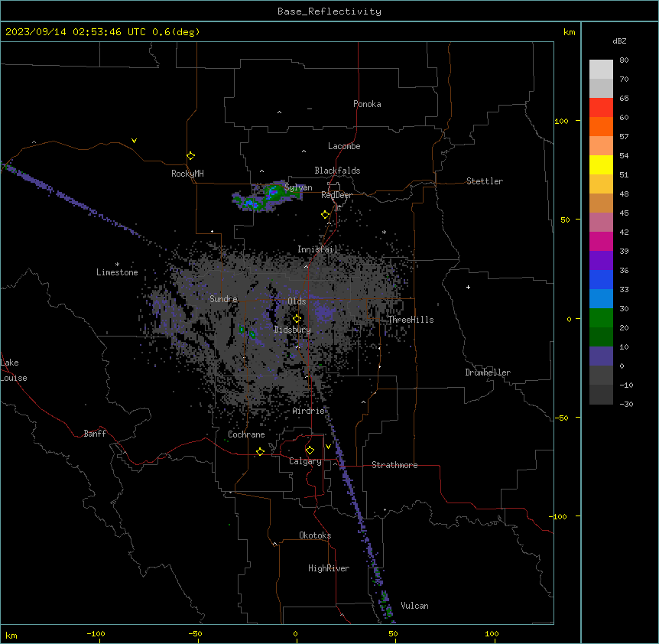Screen dimensions: 659x644
Task: Pick the blue 36-33 dBZ legend swatch
Action: [x=601, y=279]
